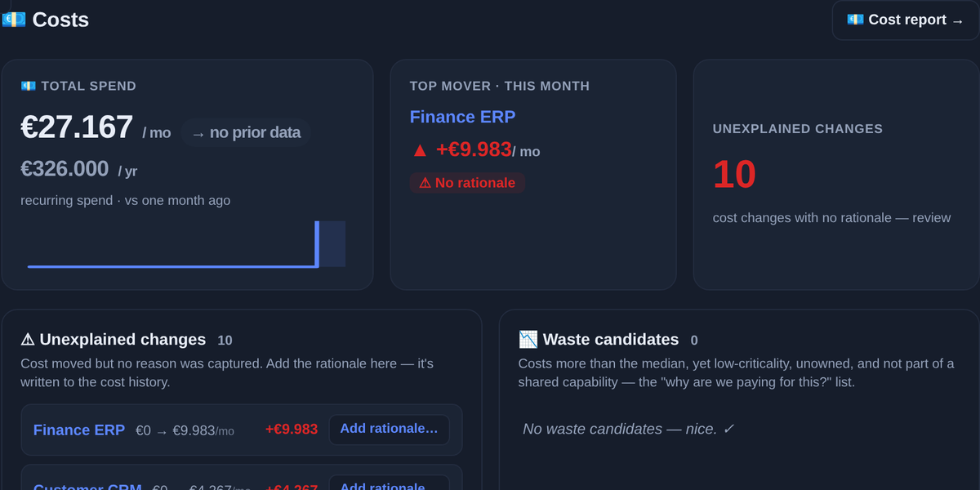This screenshot has height=490, width=980.
Task: Click the +€9.983 delta in Finance ERP row
Action: coord(292,430)
